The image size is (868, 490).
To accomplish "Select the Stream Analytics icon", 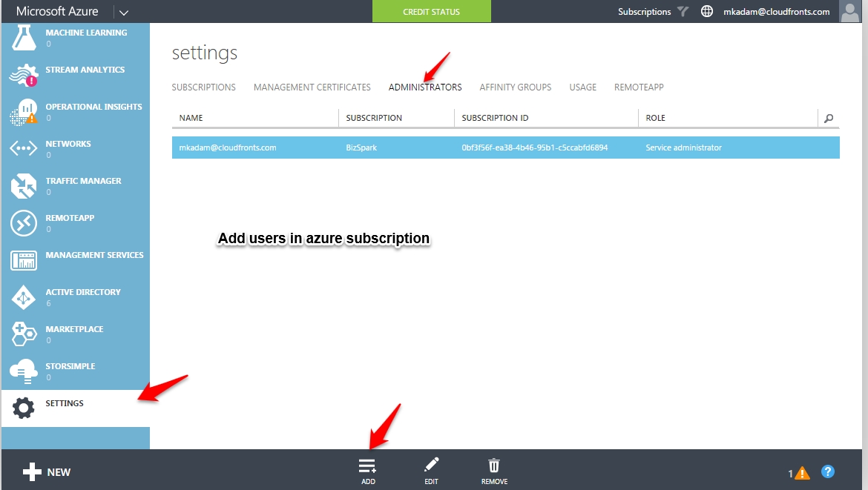I will click(23, 75).
